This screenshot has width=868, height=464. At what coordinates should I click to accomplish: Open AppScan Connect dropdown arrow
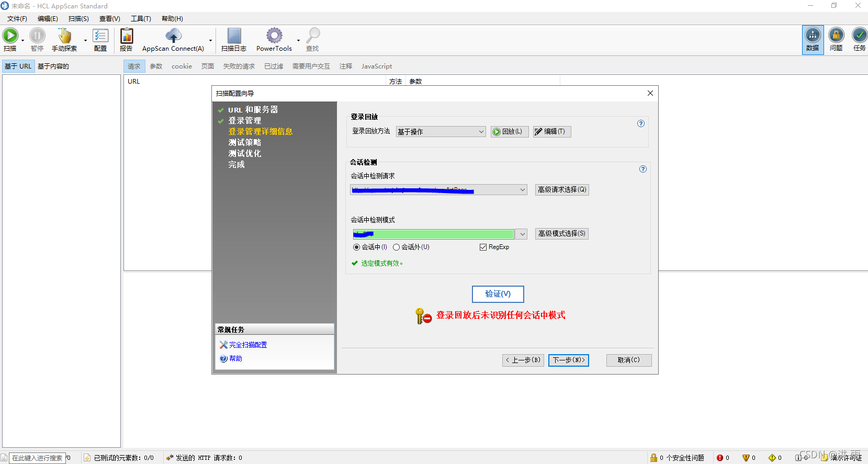point(211,40)
